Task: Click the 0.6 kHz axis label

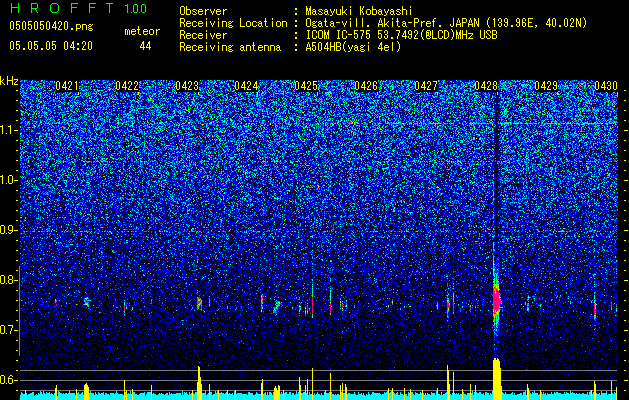Action: point(9,380)
